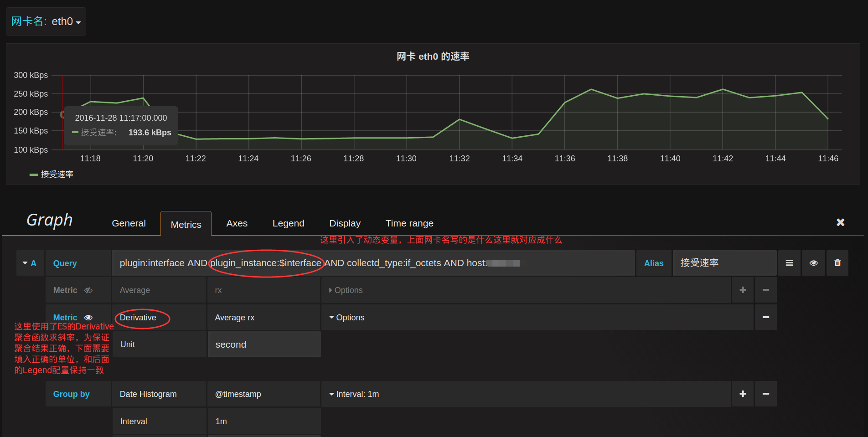Hide the Derivative metric via eye icon

(88, 318)
